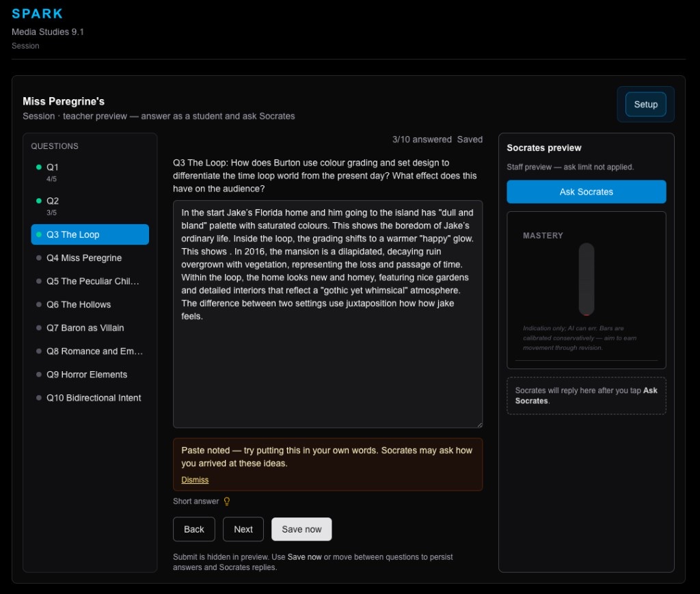Click the Submit is hidden in preview note

coord(313,563)
